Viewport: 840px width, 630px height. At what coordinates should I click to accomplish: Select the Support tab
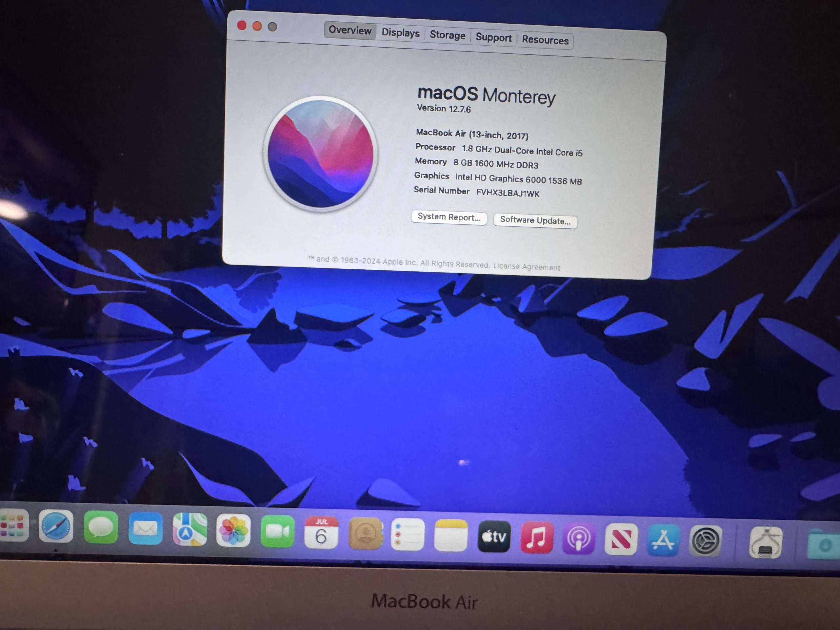[493, 37]
